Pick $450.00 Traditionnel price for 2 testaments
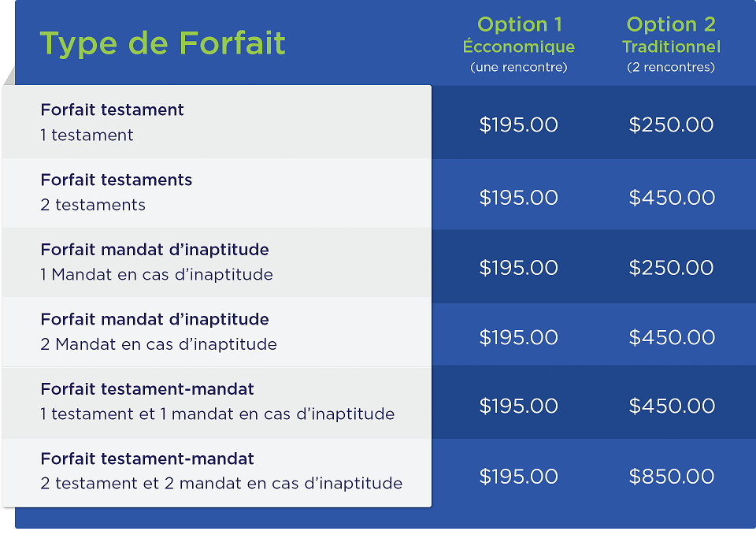 click(672, 198)
